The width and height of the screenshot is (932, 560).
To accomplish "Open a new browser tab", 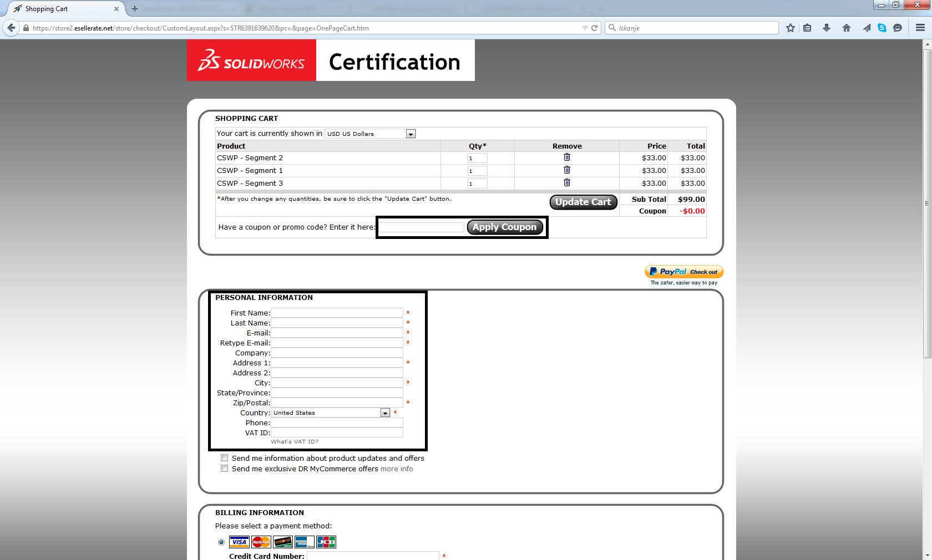I will click(x=134, y=9).
